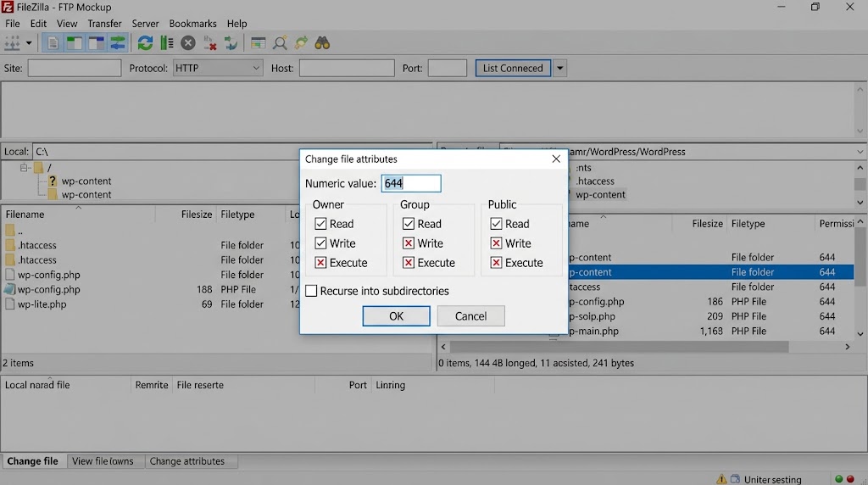Viewport: 868px width, 485px height.
Task: Click the remote list horizontal scrollbar
Action: (619, 347)
